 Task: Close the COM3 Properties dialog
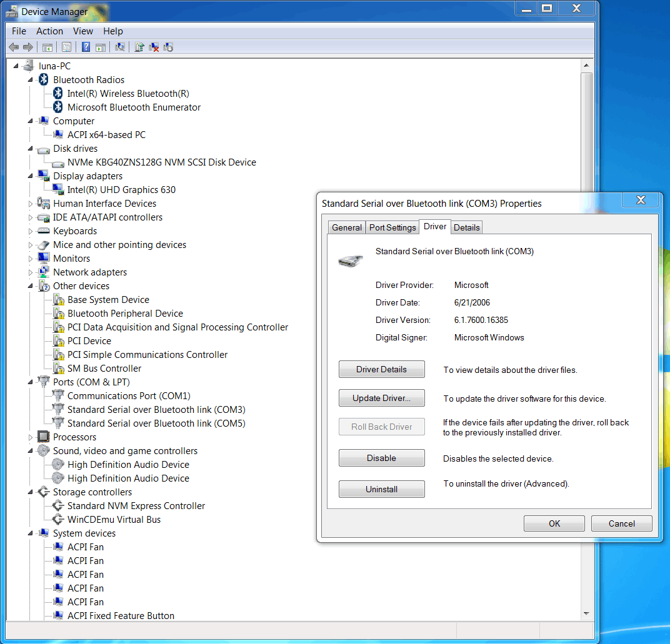[641, 200]
